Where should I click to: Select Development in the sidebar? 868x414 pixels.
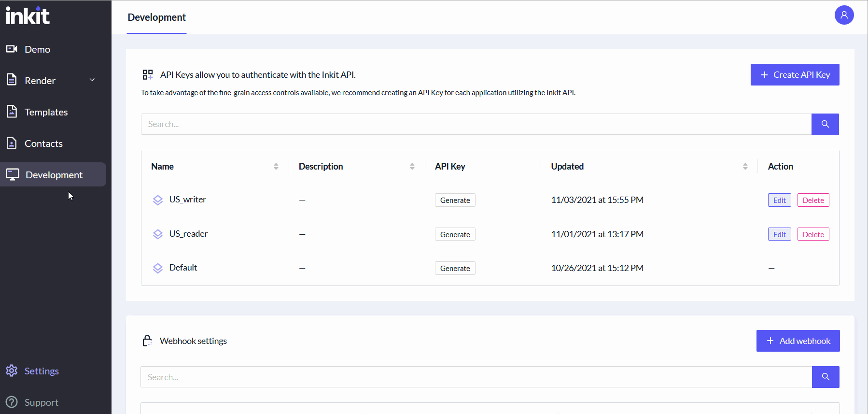(x=54, y=174)
